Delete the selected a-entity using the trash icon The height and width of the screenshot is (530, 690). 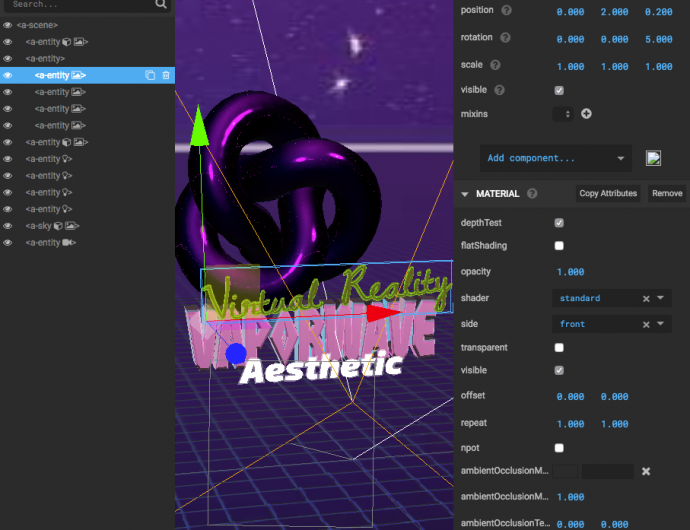(166, 75)
